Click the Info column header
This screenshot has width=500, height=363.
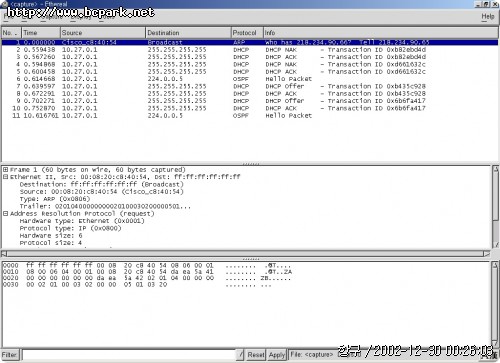pyautogui.click(x=381, y=33)
